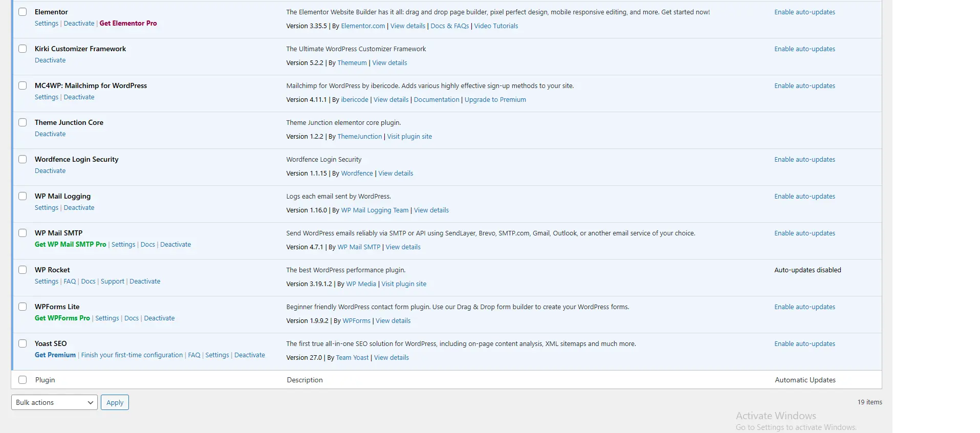The image size is (980, 433).
Task: Open the WP Rocket Support link
Action: [113, 282]
